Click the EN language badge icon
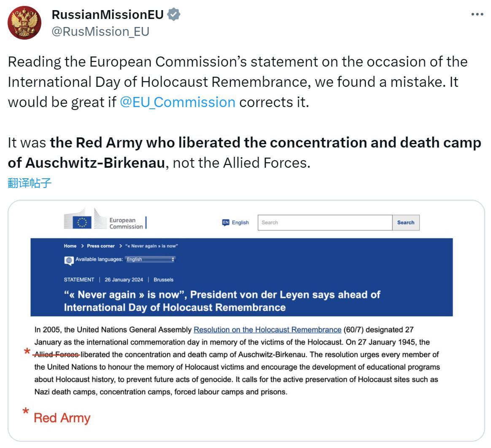The width and height of the screenshot is (491, 448). pyautogui.click(x=225, y=223)
